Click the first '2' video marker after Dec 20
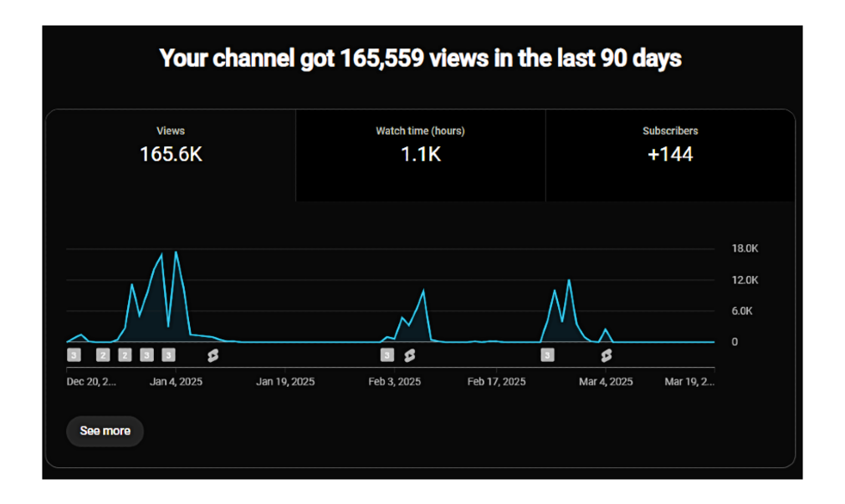This screenshot has height=504, width=845. (103, 355)
